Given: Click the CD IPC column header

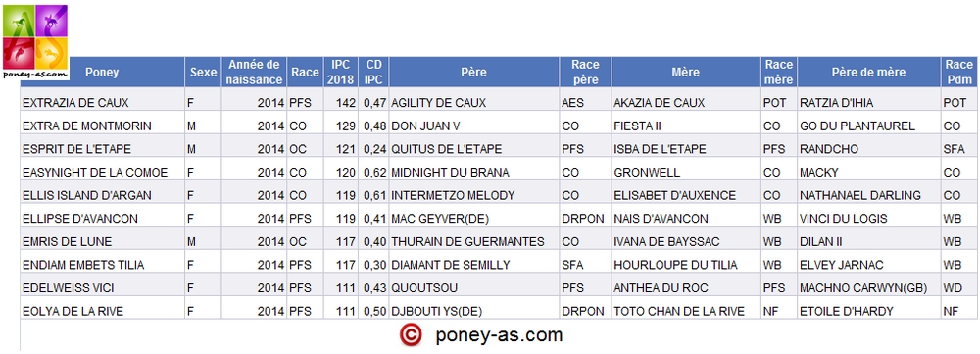Looking at the screenshot, I should [x=373, y=72].
